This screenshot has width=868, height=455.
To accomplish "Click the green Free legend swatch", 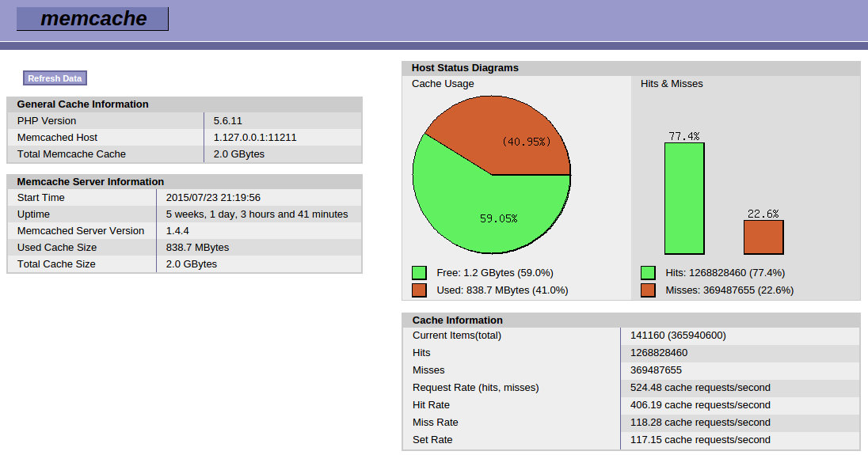I will 419,273.
